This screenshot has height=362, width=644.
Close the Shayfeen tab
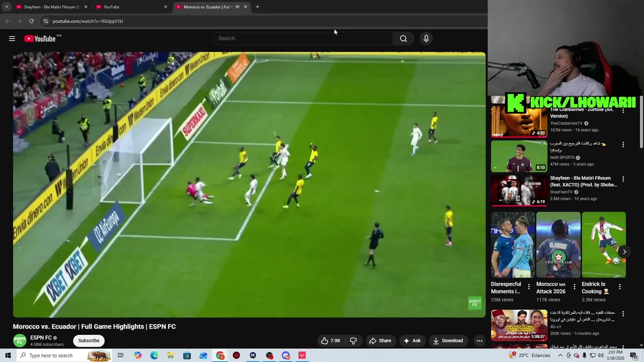[86, 7]
